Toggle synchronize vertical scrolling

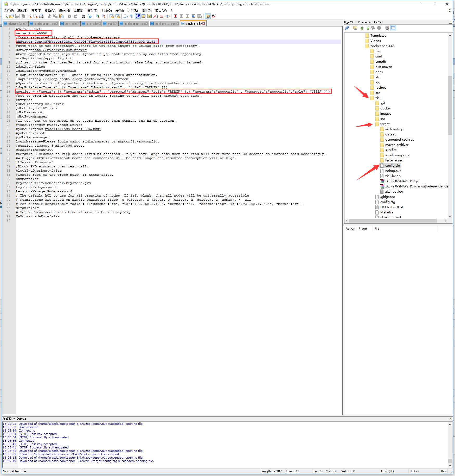click(112, 16)
